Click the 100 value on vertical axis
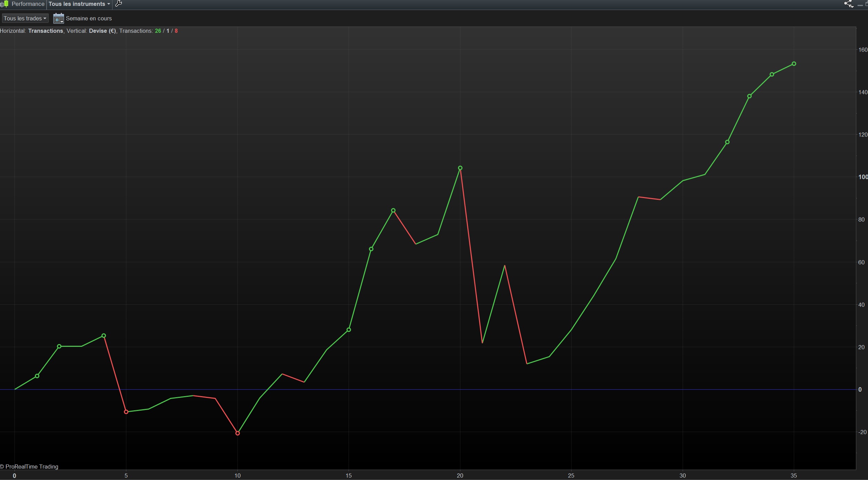This screenshot has width=868, height=480. point(862,177)
